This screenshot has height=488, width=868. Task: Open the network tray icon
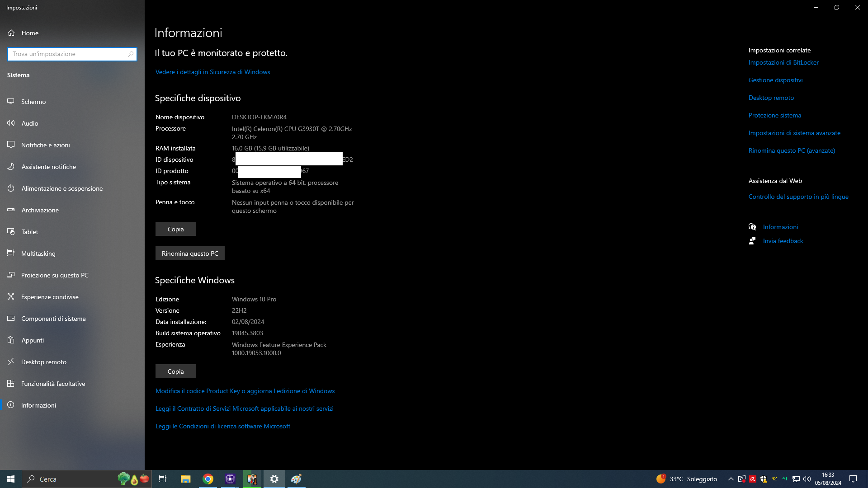pyautogui.click(x=796, y=479)
